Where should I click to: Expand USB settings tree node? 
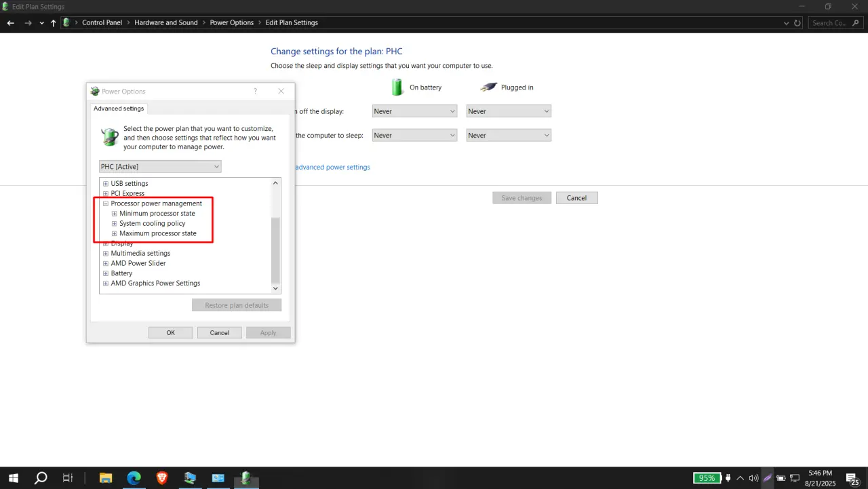point(105,184)
